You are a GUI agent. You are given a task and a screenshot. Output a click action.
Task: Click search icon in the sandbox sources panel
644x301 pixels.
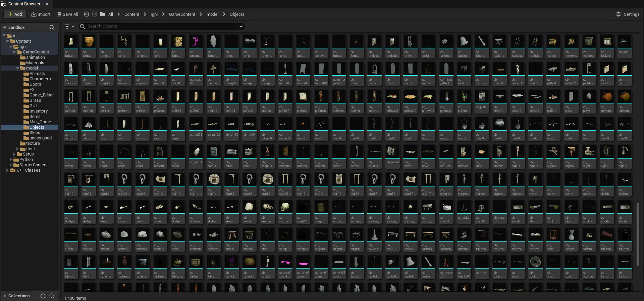pyautogui.click(x=52, y=28)
